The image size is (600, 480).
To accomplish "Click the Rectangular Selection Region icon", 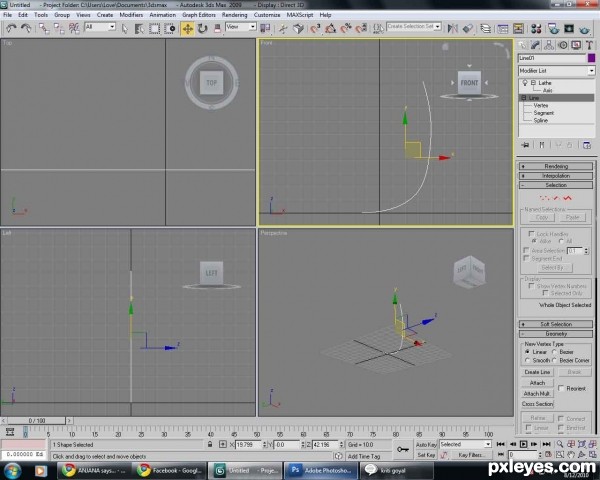I will [155, 29].
